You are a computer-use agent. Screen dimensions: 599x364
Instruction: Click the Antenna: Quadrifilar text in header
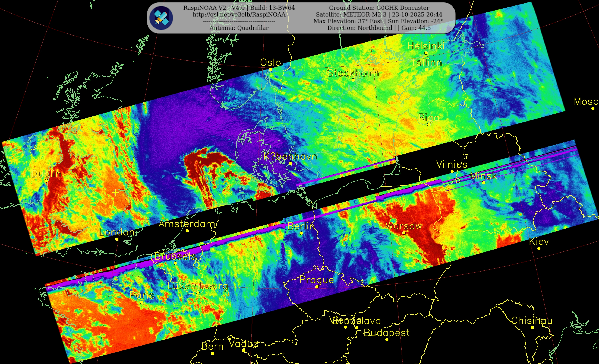239,28
